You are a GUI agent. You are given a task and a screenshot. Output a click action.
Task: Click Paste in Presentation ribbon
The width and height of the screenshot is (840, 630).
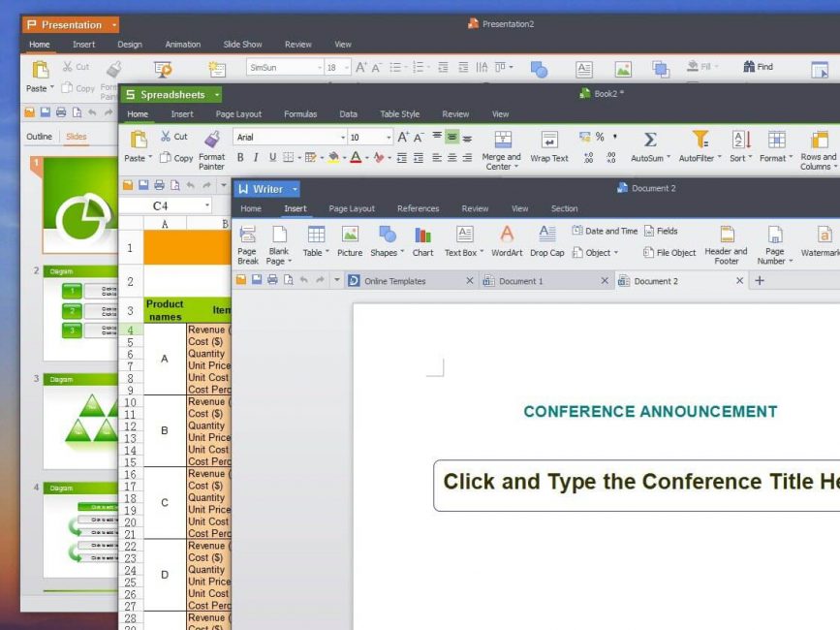point(40,76)
